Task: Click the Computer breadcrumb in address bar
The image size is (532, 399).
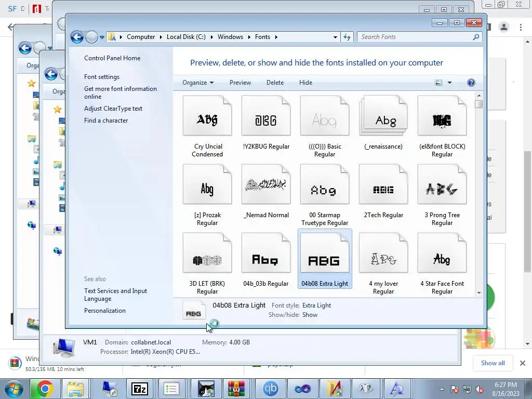Action: (141, 37)
